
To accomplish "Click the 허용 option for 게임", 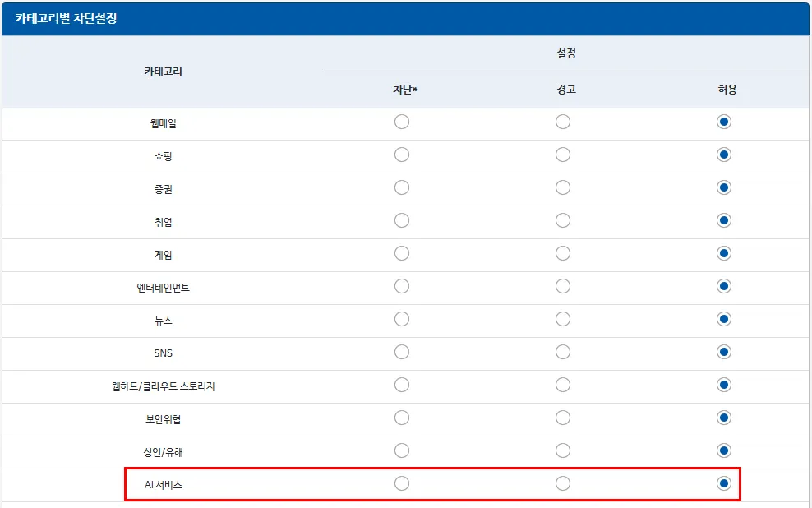I will click(724, 253).
